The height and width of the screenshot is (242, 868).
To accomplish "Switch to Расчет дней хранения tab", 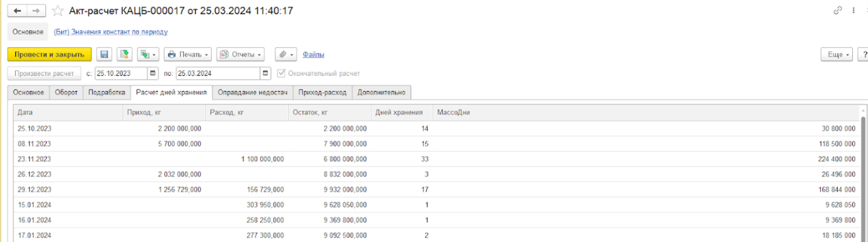I will click(x=171, y=92).
